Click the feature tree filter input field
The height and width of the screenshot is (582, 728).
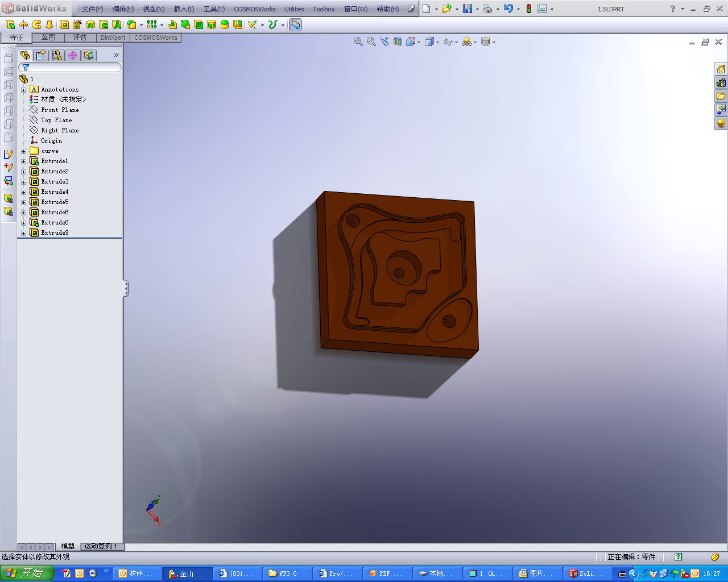(x=71, y=67)
